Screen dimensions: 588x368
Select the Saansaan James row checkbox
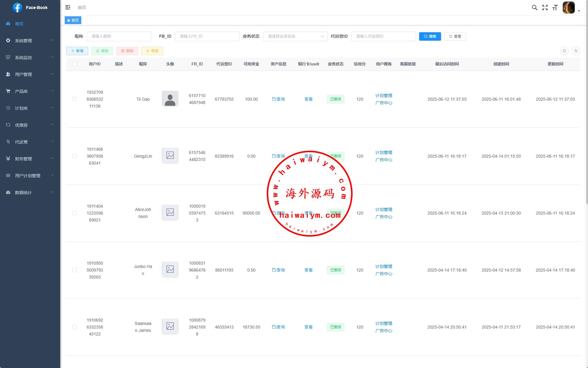(x=75, y=327)
